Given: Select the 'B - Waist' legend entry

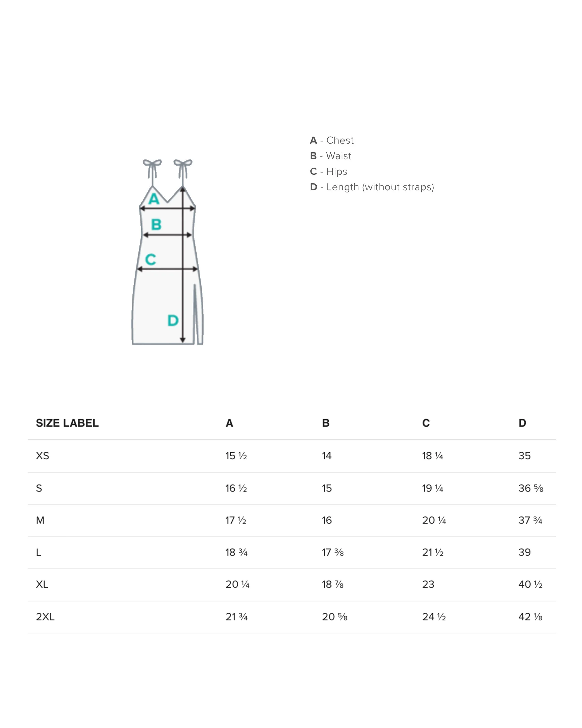Looking at the screenshot, I should (330, 156).
